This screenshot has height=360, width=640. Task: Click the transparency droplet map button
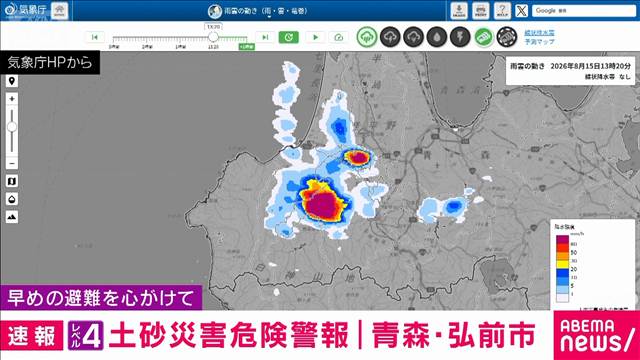pos(12,199)
